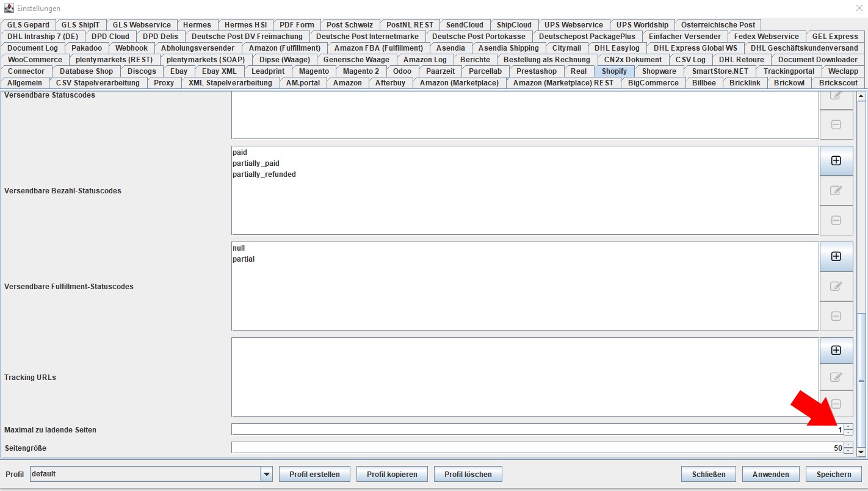Click the Schließen button
This screenshot has height=491, width=868.
[709, 474]
